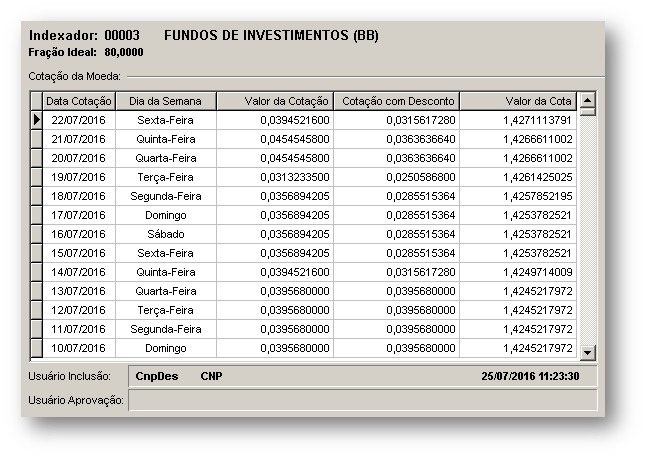The height and width of the screenshot is (459, 647).
Task: Click cota value 1,4261425025
Action: pos(518,177)
